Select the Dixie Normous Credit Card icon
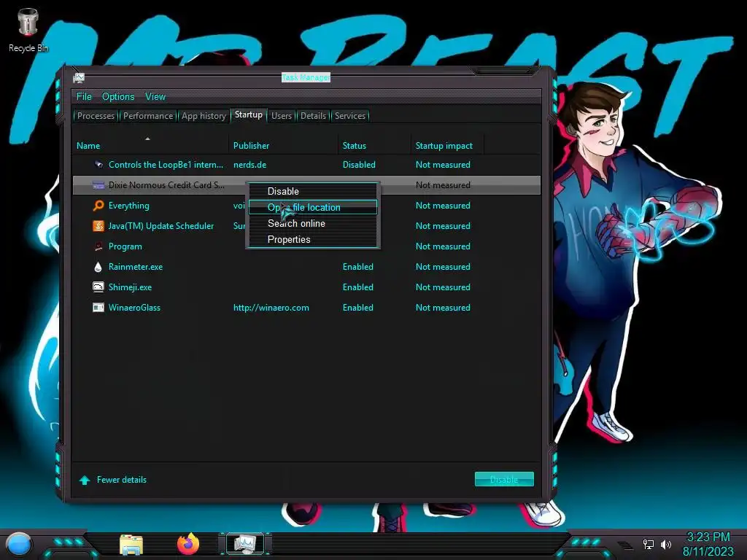The image size is (747, 560). (98, 185)
